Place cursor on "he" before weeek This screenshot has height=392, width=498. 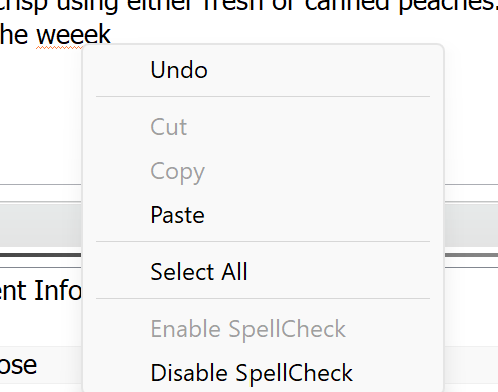14,35
